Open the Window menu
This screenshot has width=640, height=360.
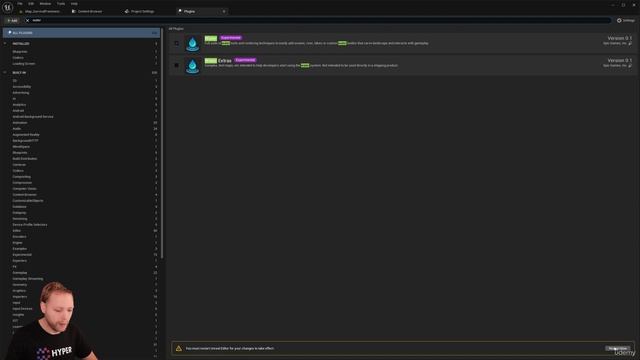(x=45, y=4)
